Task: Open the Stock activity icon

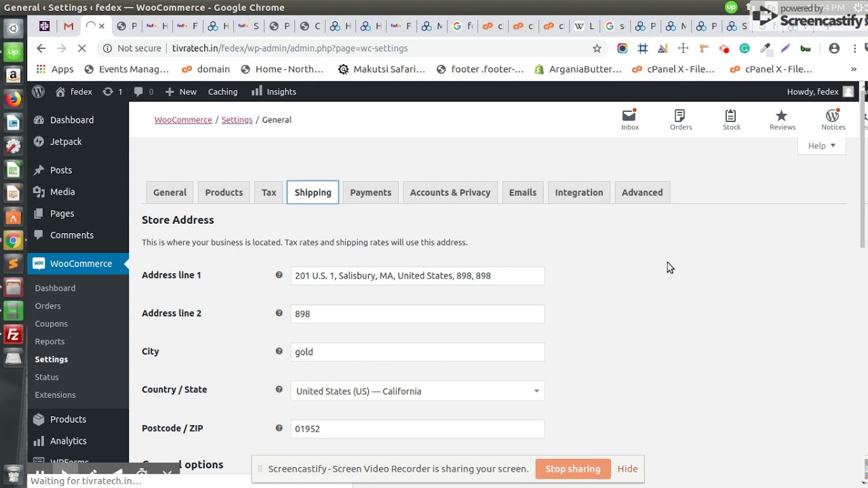Action: coord(731,119)
